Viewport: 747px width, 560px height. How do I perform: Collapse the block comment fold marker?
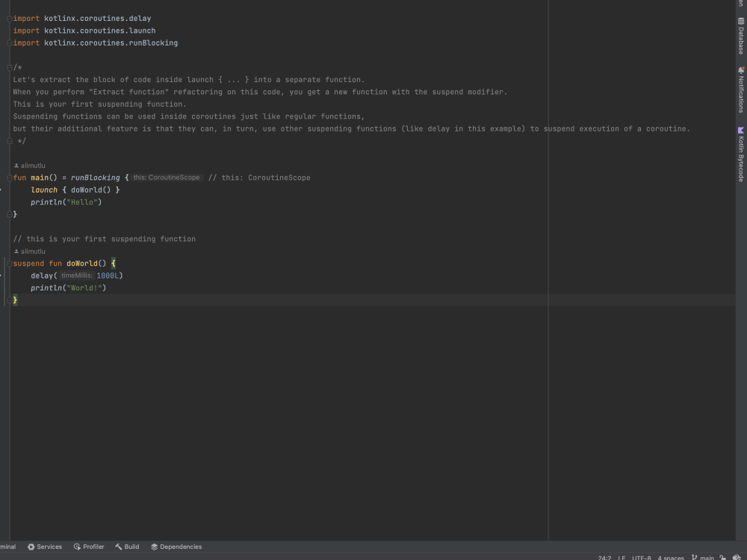tap(9, 68)
